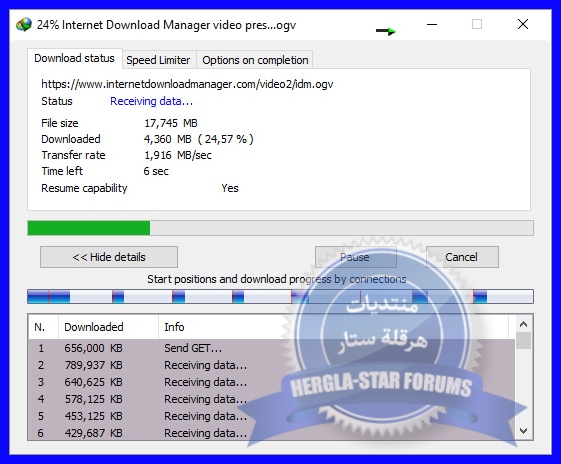Click the time left value 6 sec
561x464 pixels.
click(x=156, y=171)
